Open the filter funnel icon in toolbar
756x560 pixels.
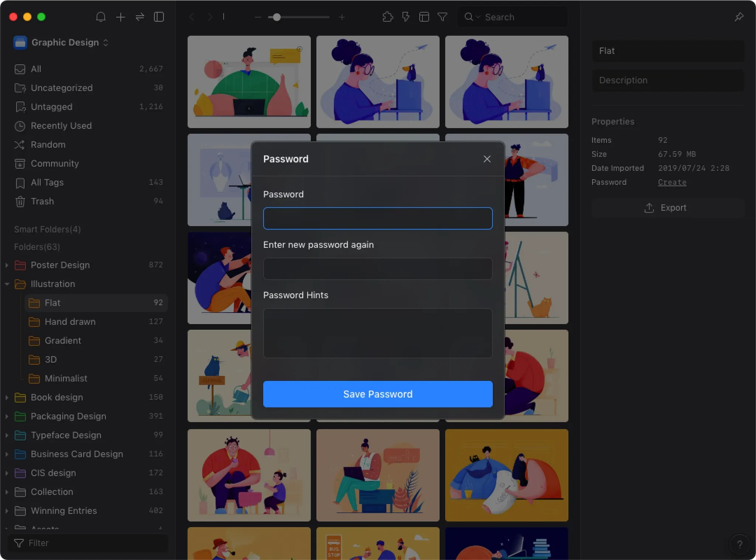pyautogui.click(x=442, y=17)
